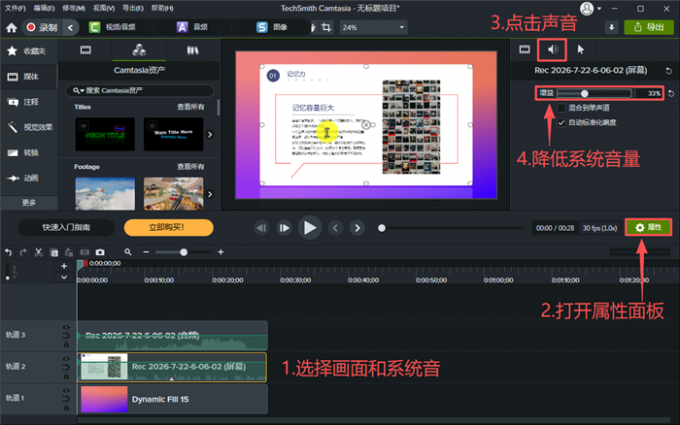Image resolution: width=680 pixels, height=425 pixels.
Task: Click the 快速入门指南 button
Action: point(66,227)
